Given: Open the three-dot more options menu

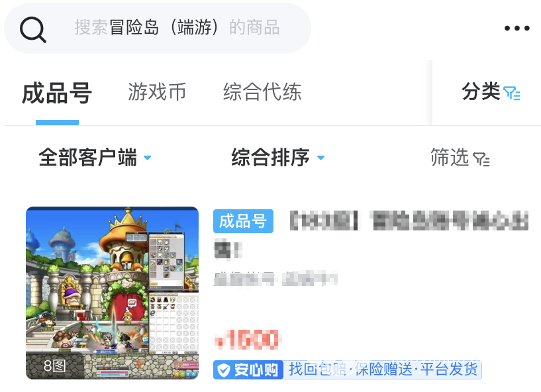Looking at the screenshot, I should tap(516, 28).
